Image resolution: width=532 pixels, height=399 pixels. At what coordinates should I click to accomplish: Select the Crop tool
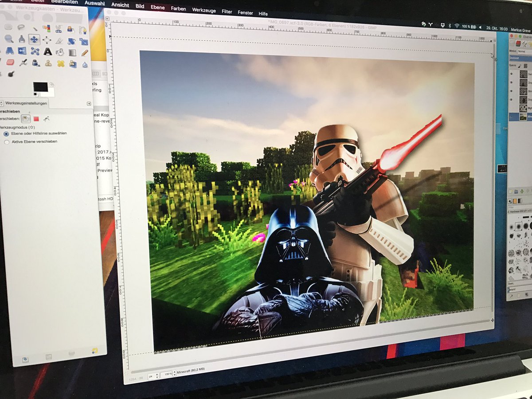(59, 41)
